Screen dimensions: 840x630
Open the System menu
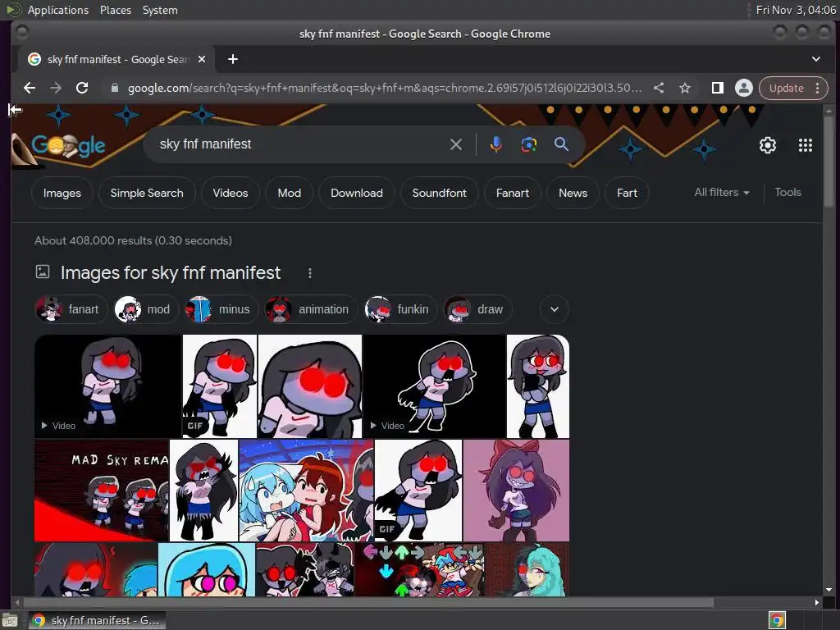[x=160, y=10]
